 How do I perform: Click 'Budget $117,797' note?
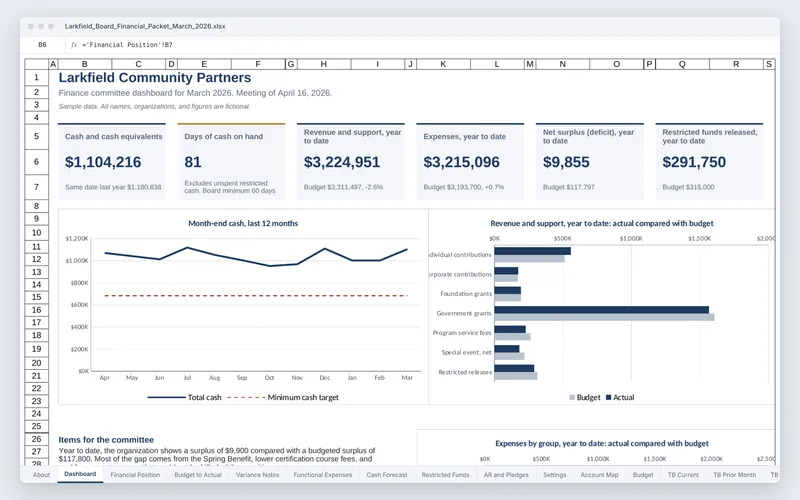(x=569, y=187)
